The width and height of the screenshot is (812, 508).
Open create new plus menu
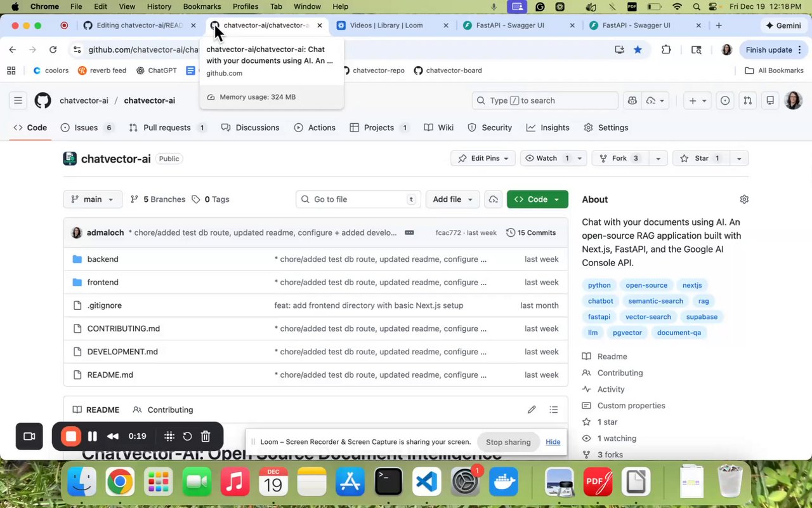point(697,100)
